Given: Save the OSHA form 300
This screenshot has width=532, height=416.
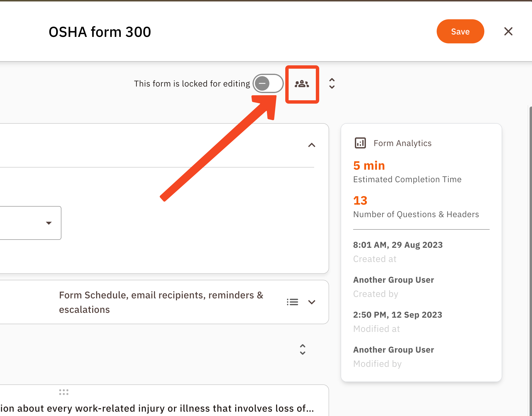Looking at the screenshot, I should coord(460,32).
